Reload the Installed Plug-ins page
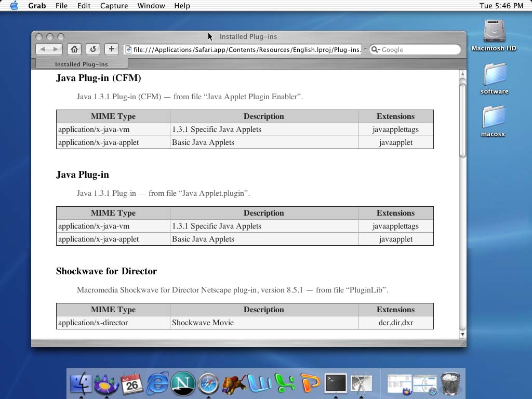532x399 pixels. (93, 49)
